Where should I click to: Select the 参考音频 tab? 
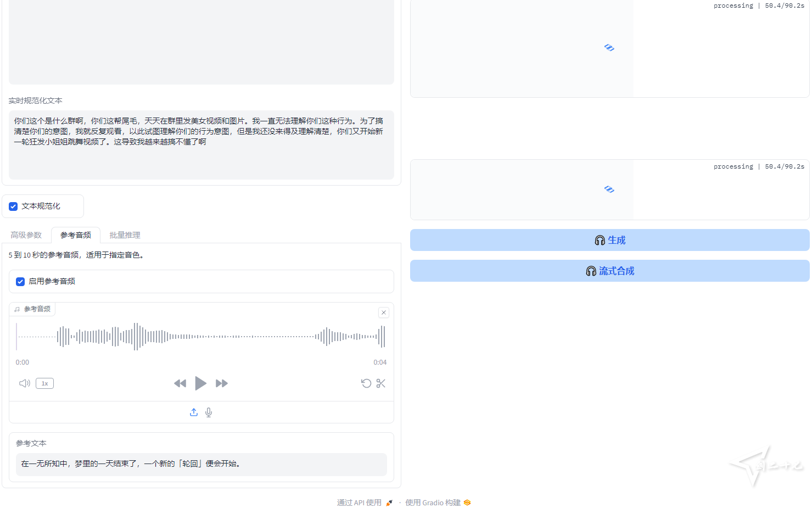point(76,235)
